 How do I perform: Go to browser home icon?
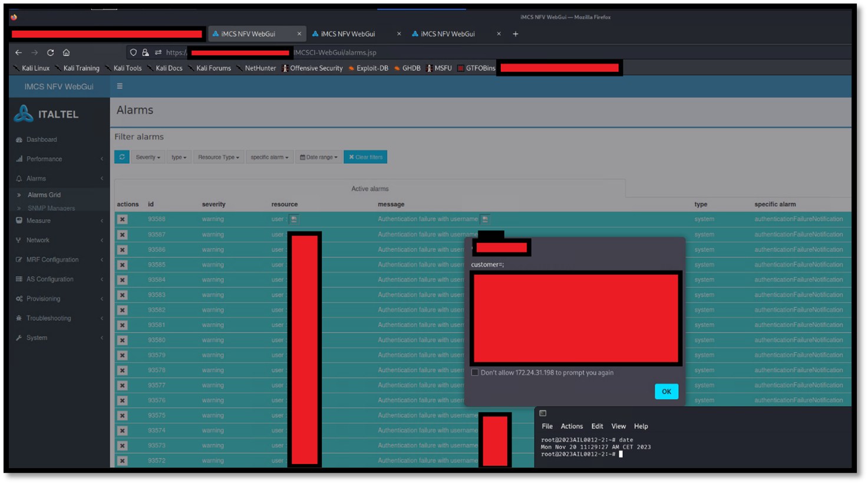tap(66, 52)
